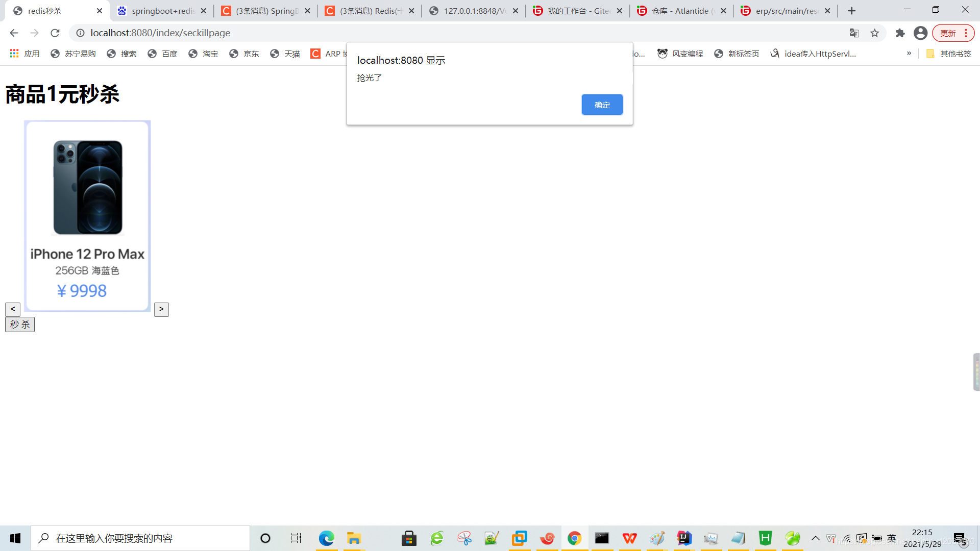The width and height of the screenshot is (980, 551).
Task: Click the 秒杀 seckill button
Action: (20, 324)
